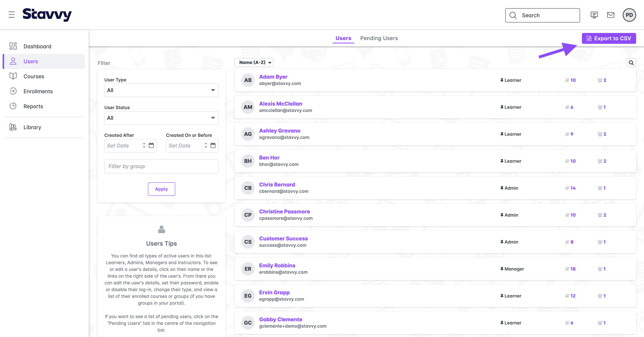644x337 pixels.
Task: View Christine Passmore's 2 groups count
Action: click(602, 215)
